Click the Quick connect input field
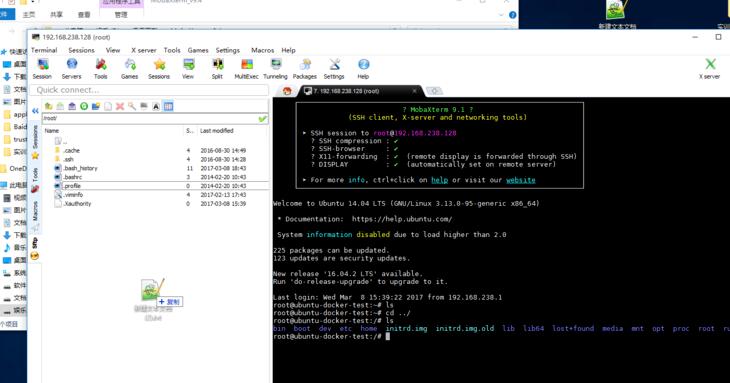Image resolution: width=730 pixels, height=383 pixels. pyautogui.click(x=149, y=90)
